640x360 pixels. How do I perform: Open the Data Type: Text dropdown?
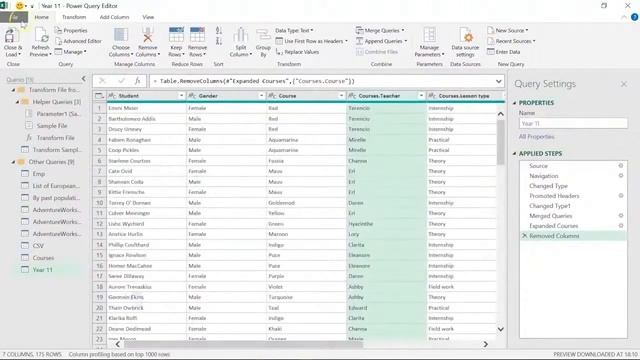pyautogui.click(x=294, y=30)
